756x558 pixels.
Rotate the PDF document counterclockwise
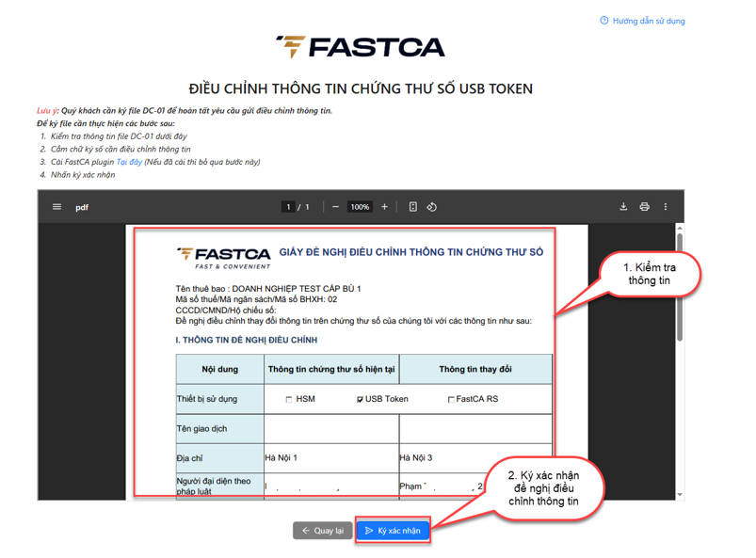pyautogui.click(x=432, y=207)
